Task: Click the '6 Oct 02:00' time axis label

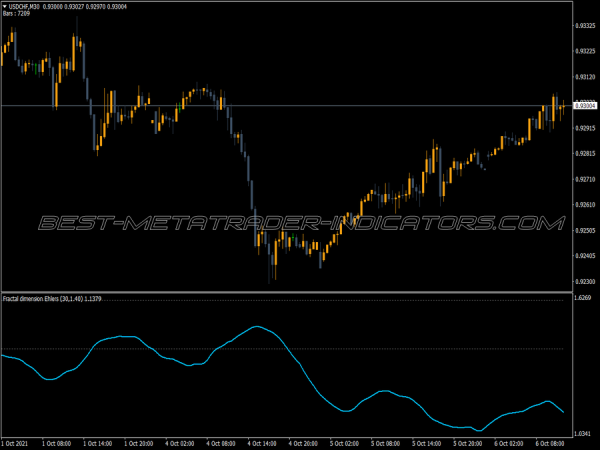Action: pos(509,443)
